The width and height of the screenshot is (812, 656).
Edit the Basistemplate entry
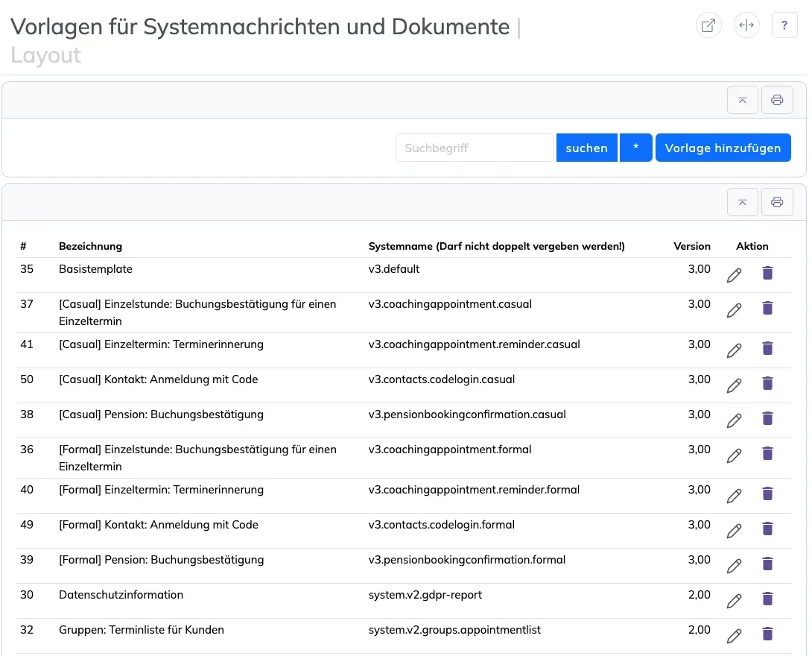pyautogui.click(x=734, y=275)
